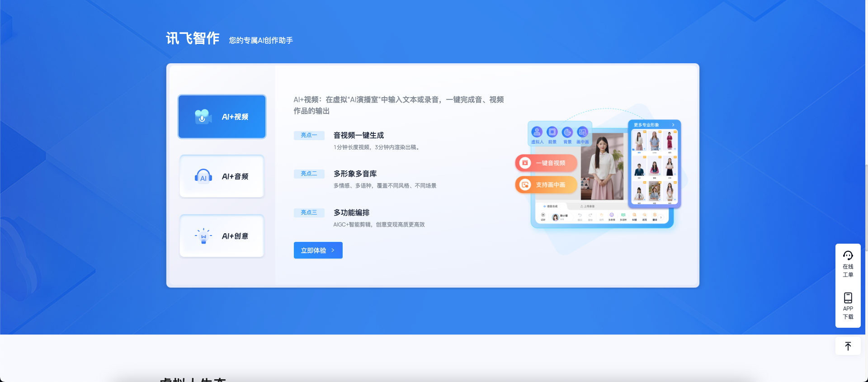Click the 多功能编排 feature heading
This screenshot has height=382, width=868.
coord(351,212)
